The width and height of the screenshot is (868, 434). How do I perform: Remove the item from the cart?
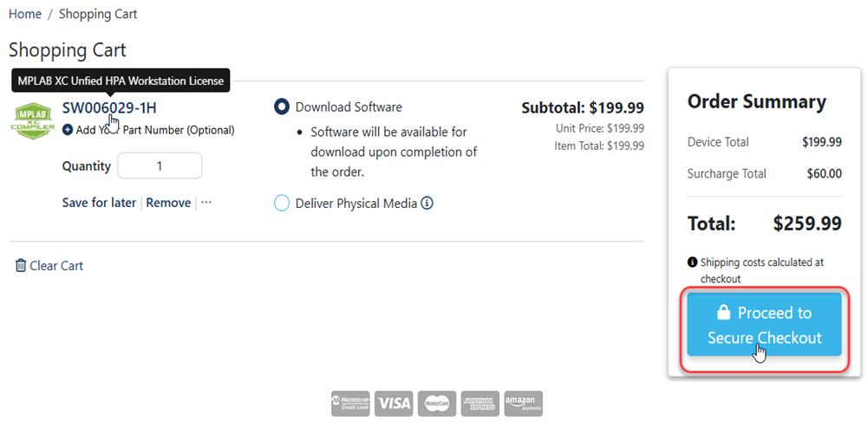(x=168, y=203)
